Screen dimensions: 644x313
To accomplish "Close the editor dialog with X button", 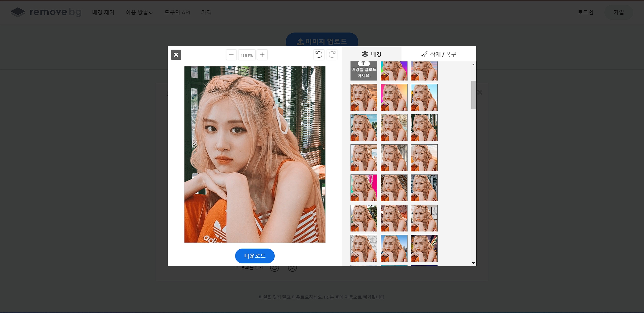I will (x=176, y=55).
